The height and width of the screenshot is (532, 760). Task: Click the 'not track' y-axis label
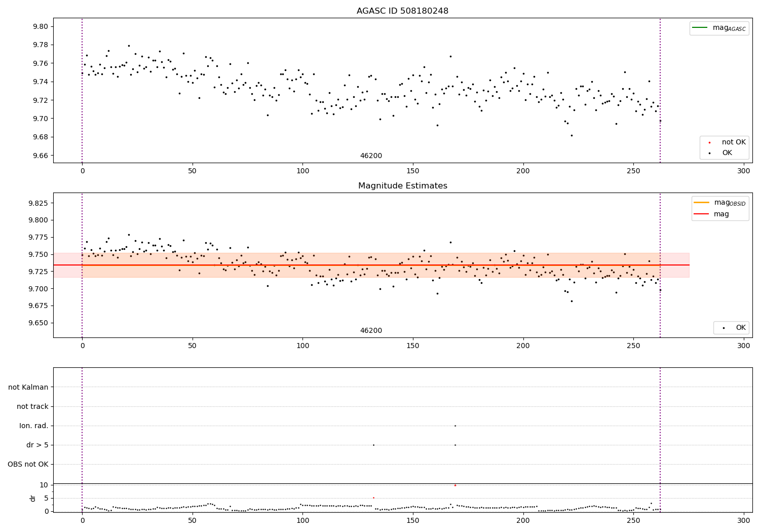(x=32, y=406)
